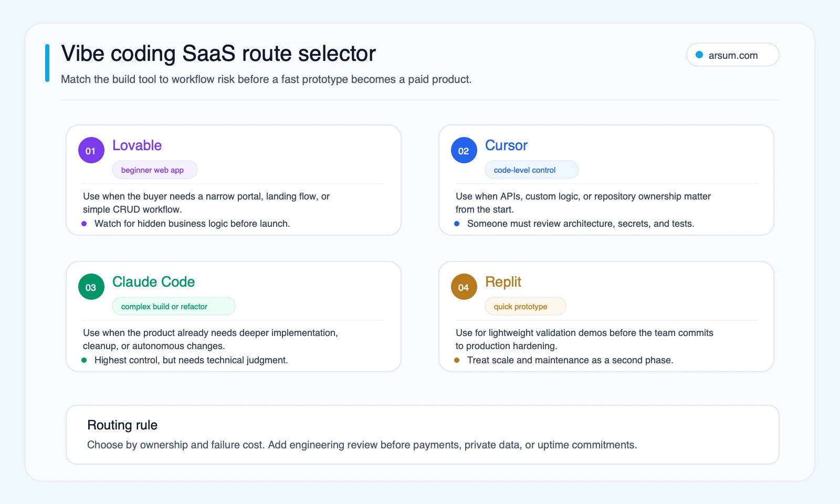
Task: Click the blue 02 number badge
Action: point(464,150)
